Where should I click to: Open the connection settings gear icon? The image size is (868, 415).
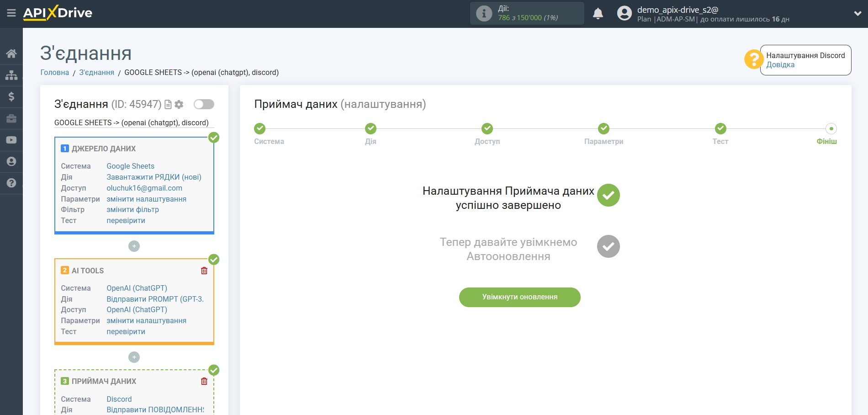(179, 105)
